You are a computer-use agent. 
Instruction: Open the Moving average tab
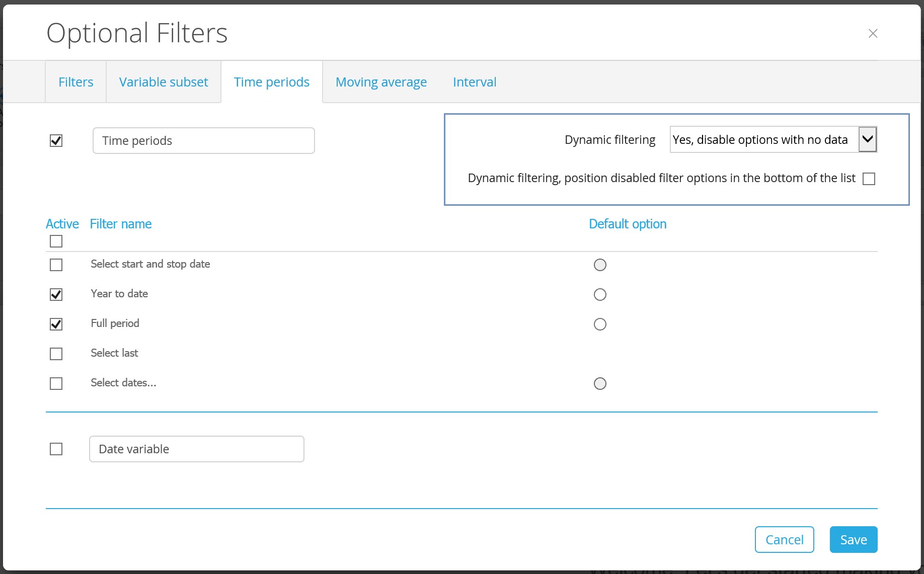[381, 82]
